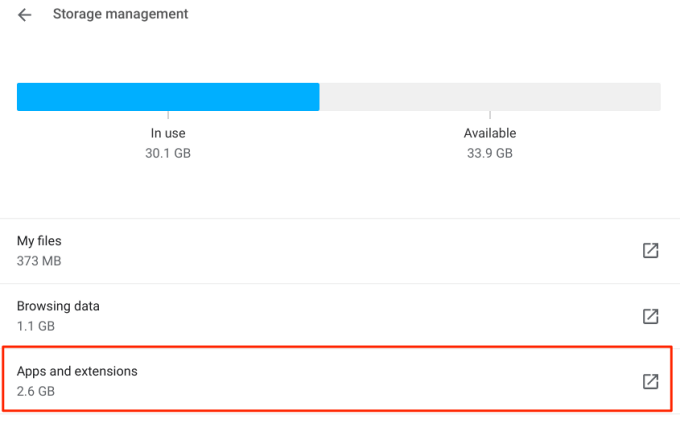Open My files external link icon

[x=650, y=251]
